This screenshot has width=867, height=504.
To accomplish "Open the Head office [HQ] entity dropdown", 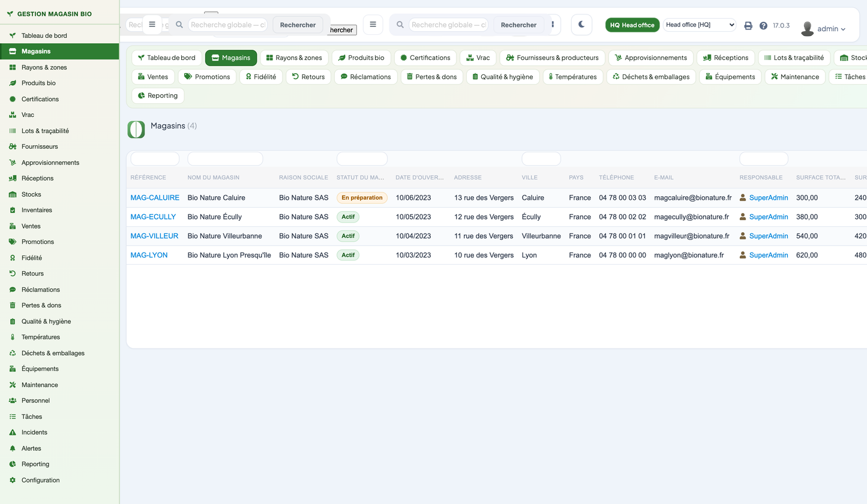I will (x=700, y=25).
